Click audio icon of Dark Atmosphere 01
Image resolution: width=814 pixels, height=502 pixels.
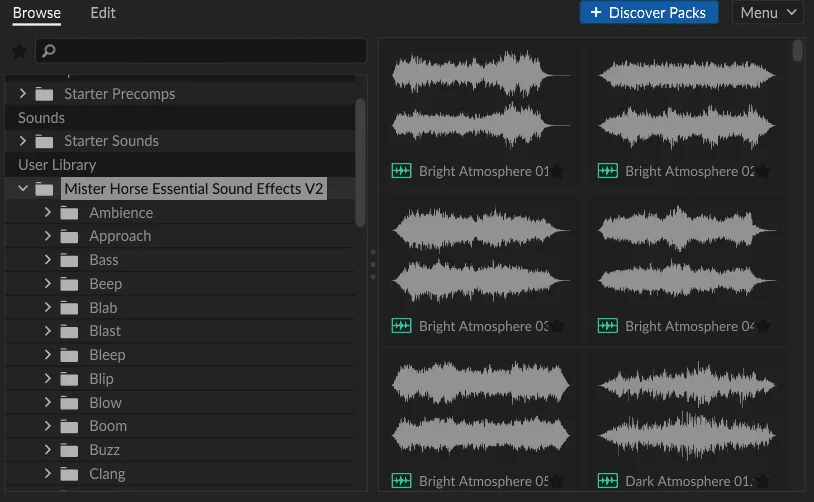point(607,481)
